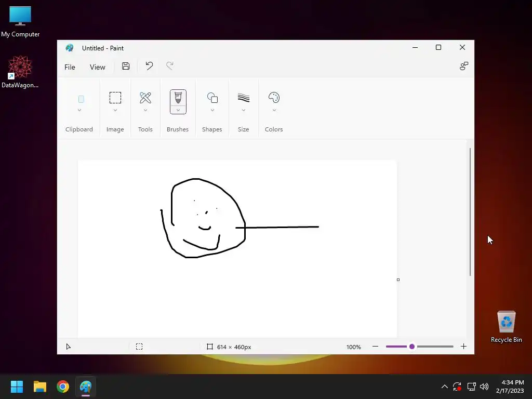Click the Colors palette icon
The width and height of the screenshot is (532, 399).
(x=274, y=98)
